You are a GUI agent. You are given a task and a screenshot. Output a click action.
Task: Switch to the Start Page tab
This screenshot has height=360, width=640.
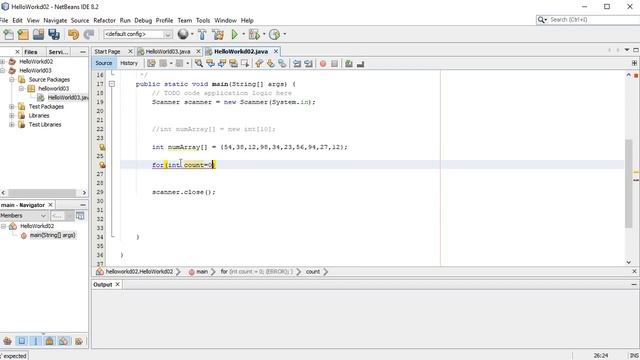tap(107, 51)
